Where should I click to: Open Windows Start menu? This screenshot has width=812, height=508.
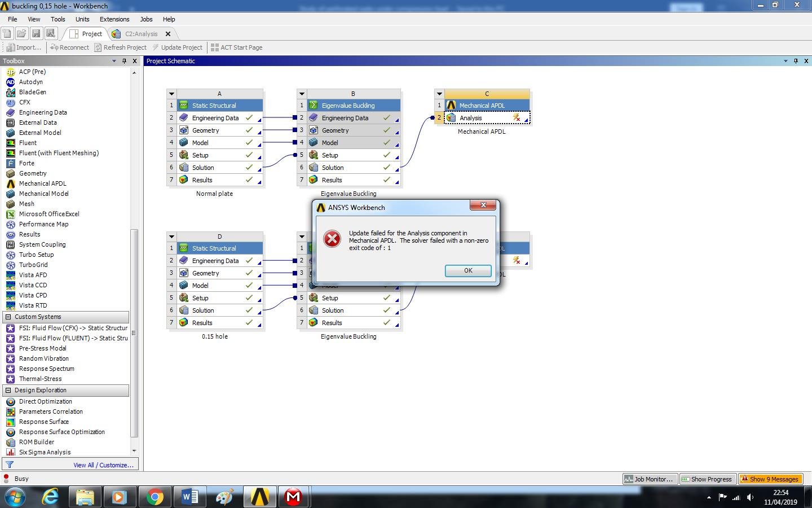pyautogui.click(x=15, y=497)
